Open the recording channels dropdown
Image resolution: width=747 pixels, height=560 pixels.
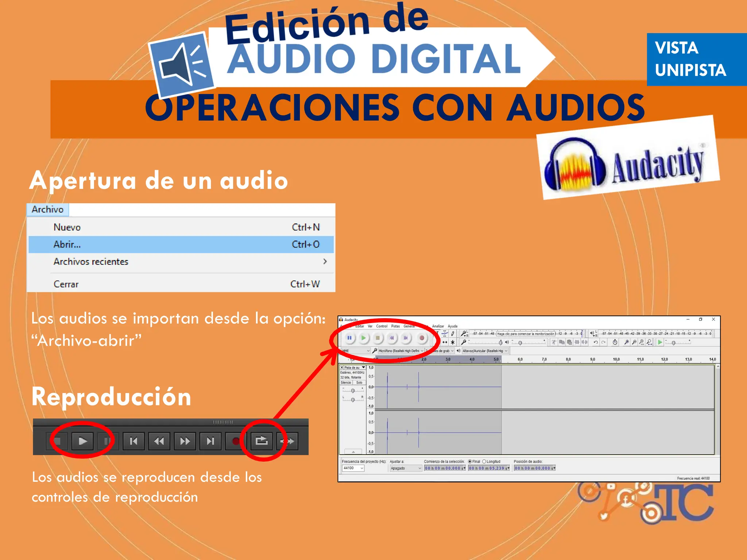440,351
